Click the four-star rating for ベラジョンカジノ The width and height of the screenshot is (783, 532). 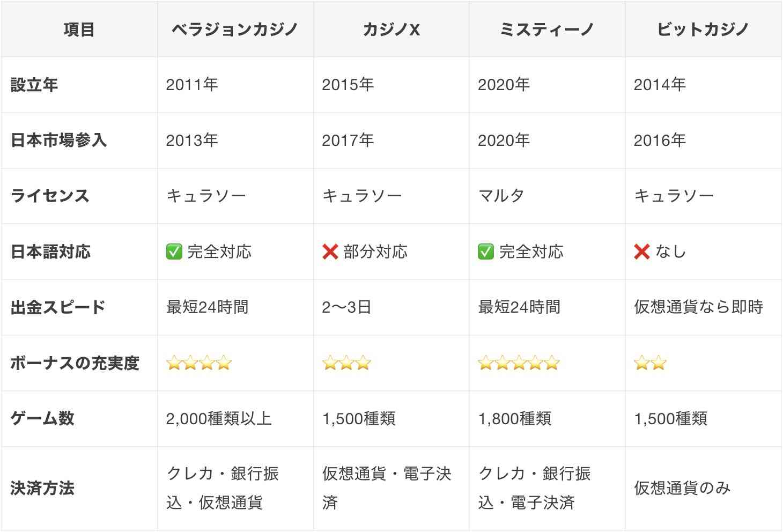[x=199, y=363]
